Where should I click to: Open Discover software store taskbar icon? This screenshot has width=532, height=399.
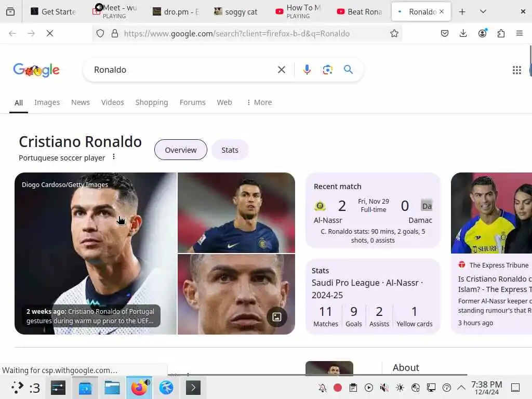(85, 388)
